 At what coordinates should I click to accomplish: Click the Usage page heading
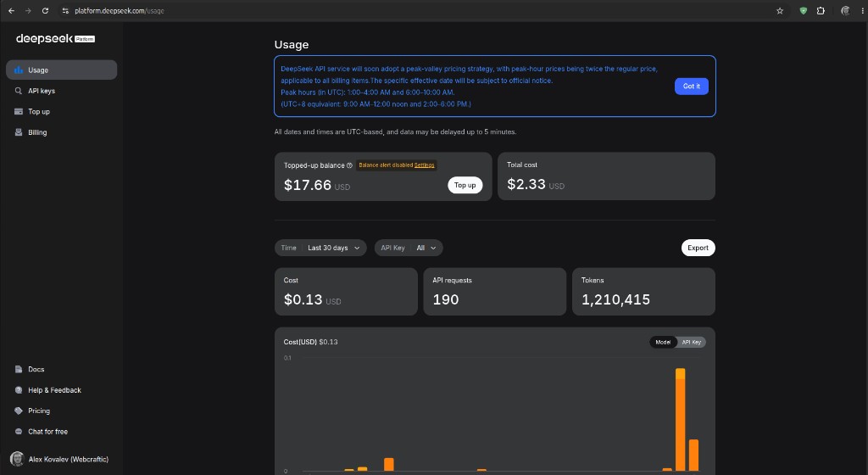point(292,45)
